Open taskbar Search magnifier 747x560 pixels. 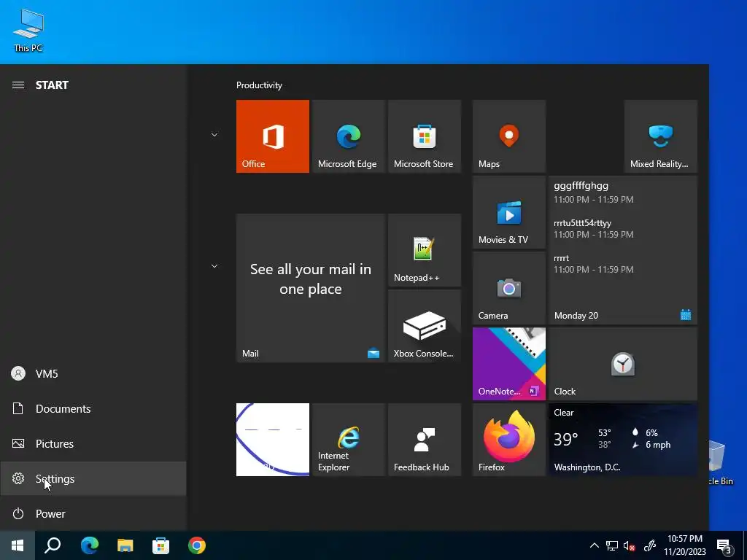(53, 545)
